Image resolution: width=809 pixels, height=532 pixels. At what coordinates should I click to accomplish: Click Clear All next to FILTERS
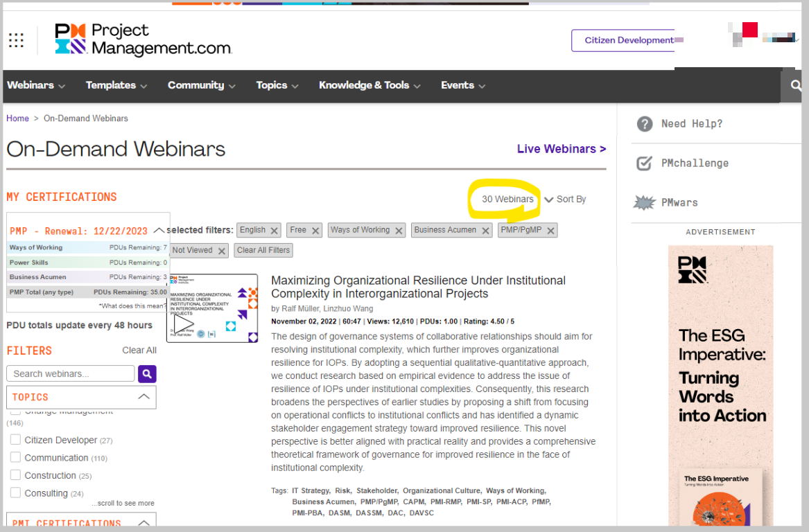pos(139,350)
